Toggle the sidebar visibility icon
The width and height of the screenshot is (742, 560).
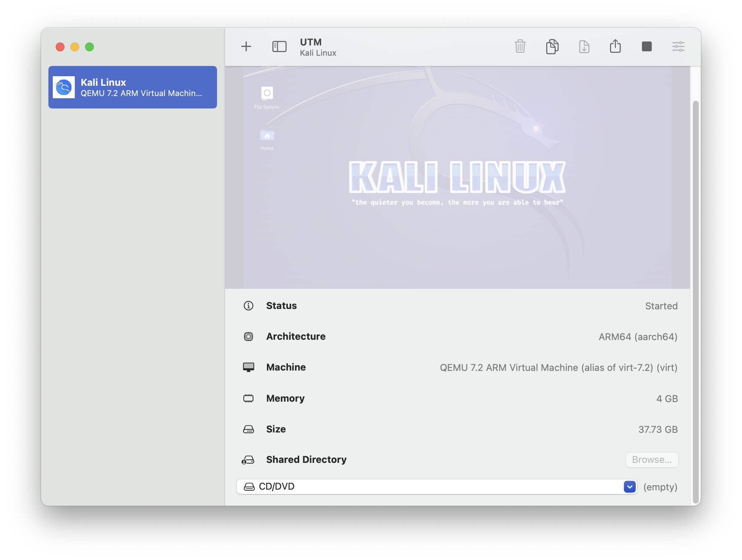point(279,47)
